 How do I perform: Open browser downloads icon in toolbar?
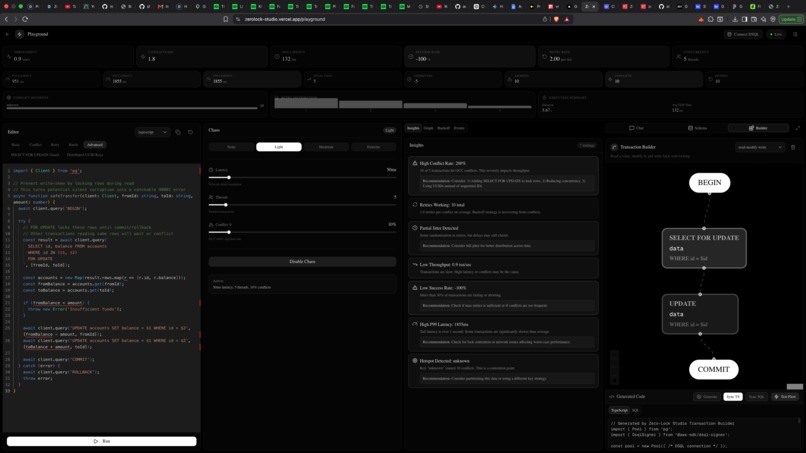(x=735, y=19)
